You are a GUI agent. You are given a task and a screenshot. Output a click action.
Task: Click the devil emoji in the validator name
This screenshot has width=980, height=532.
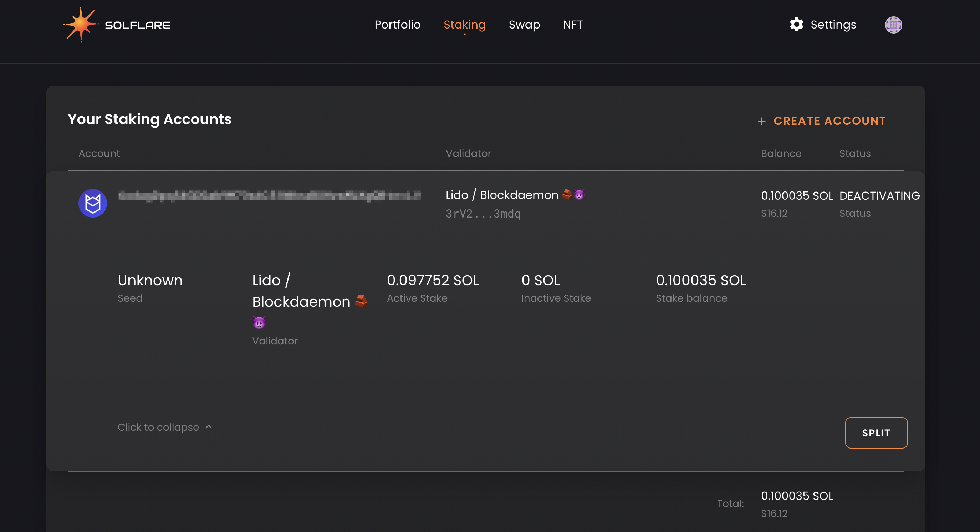pos(579,194)
